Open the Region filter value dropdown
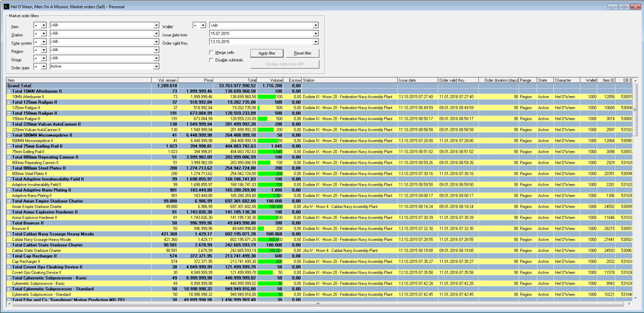The height and width of the screenshot is (313, 644). pyautogui.click(x=156, y=50)
